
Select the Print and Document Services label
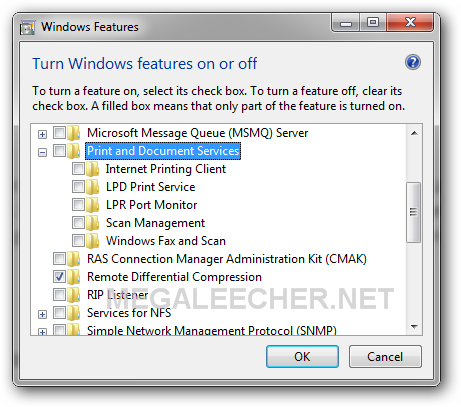click(x=163, y=151)
